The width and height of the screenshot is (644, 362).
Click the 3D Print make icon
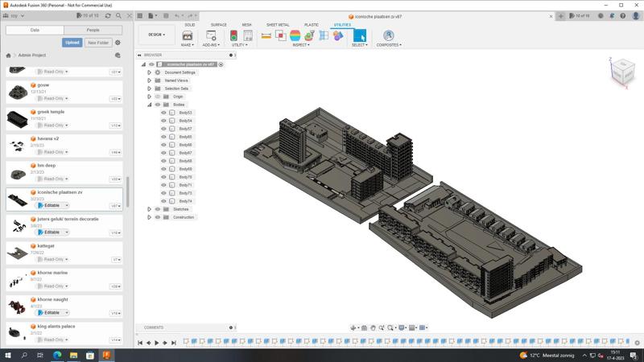[187, 35]
